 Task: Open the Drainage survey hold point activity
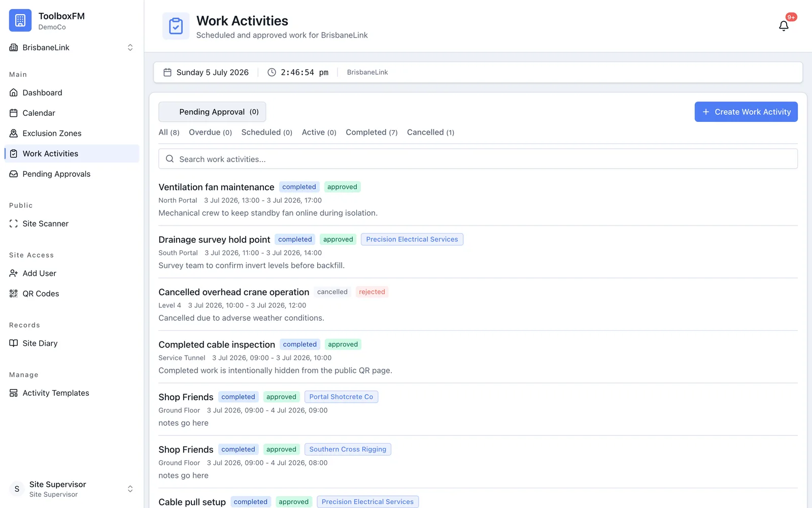214,239
